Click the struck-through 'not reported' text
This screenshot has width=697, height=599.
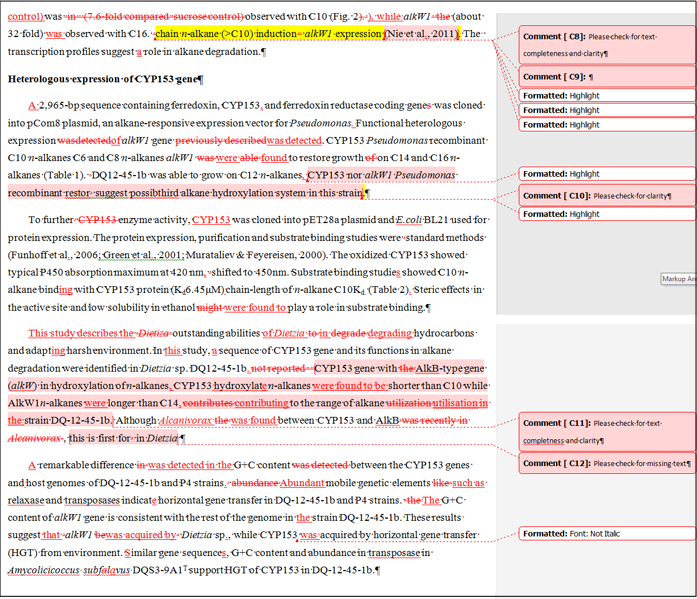[x=278, y=368]
